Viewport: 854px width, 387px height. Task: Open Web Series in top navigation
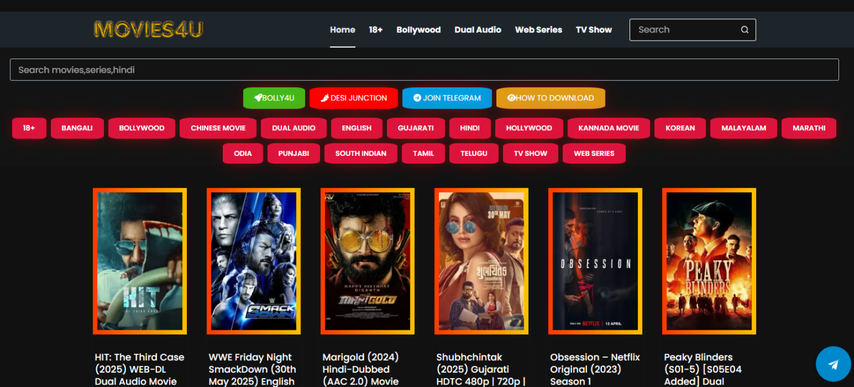click(539, 30)
